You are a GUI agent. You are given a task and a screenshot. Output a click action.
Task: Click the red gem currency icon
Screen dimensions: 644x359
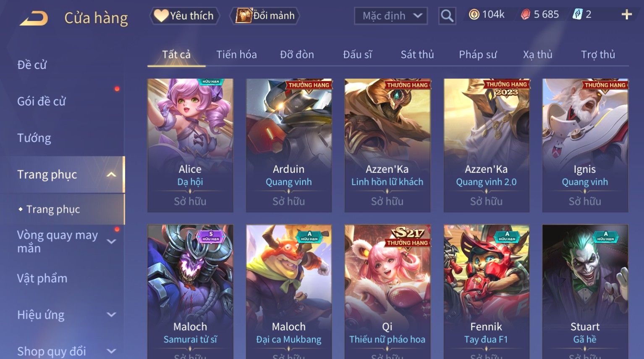pos(525,15)
